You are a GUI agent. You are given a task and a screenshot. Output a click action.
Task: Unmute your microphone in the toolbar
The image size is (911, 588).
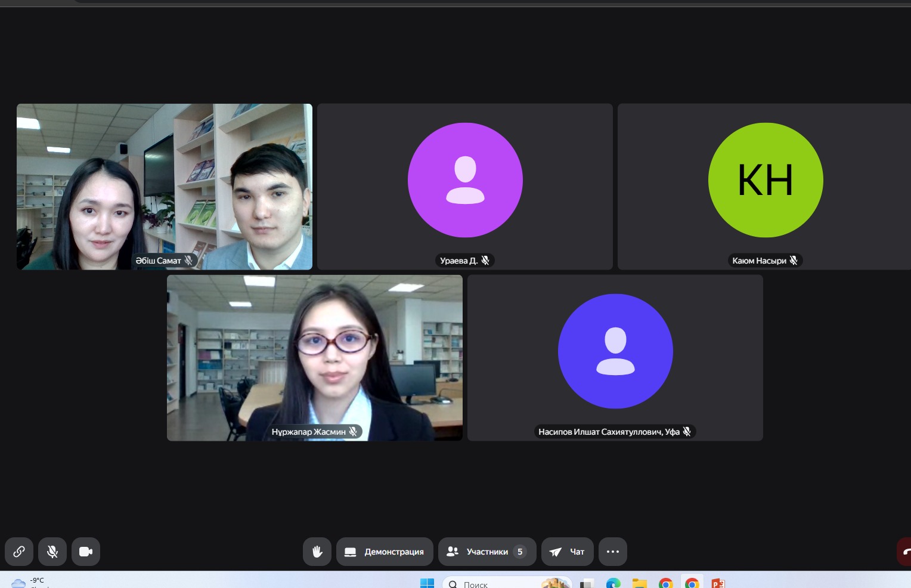[x=52, y=552]
